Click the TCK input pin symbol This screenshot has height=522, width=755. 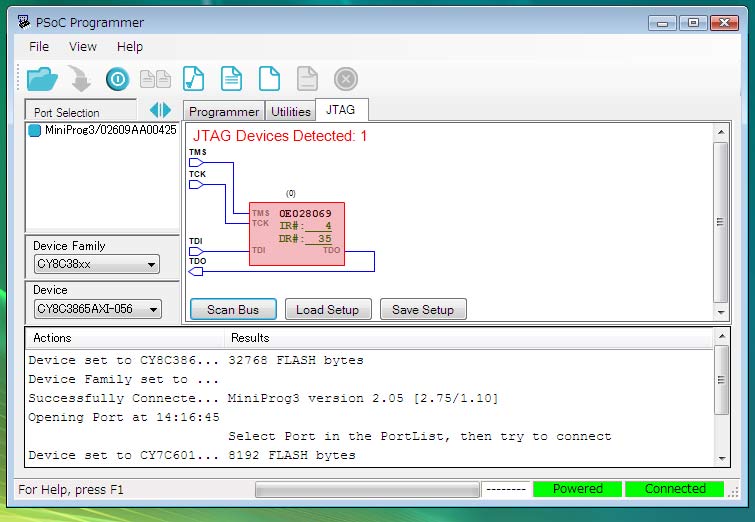[196, 184]
